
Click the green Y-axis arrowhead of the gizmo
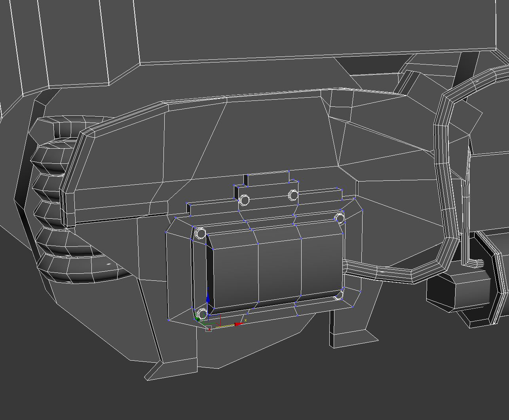click(x=198, y=319)
